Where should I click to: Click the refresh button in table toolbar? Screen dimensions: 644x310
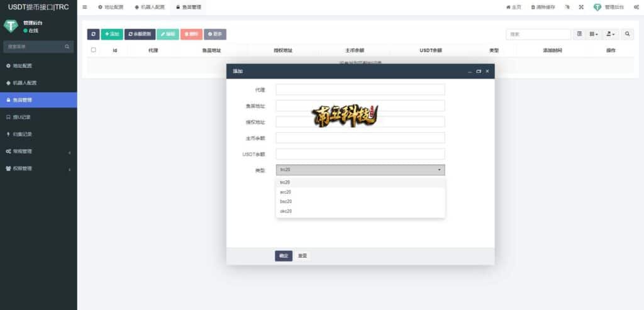[x=93, y=34]
